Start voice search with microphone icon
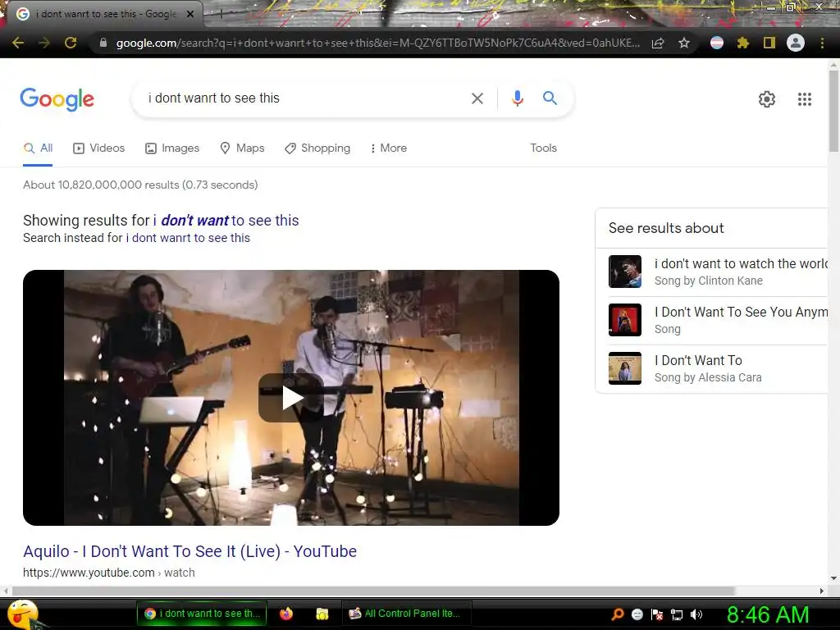The image size is (840, 630). 518,98
